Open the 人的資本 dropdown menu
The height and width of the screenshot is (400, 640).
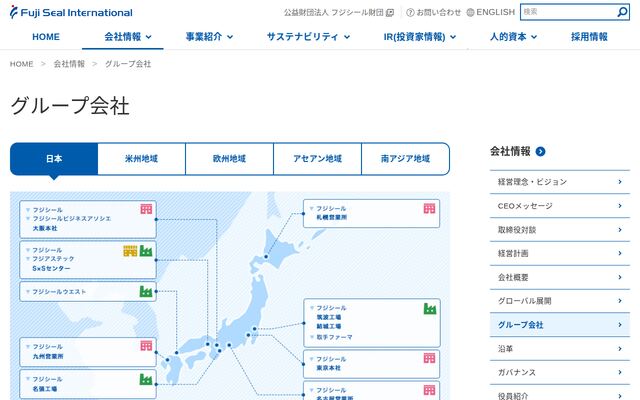tap(513, 37)
